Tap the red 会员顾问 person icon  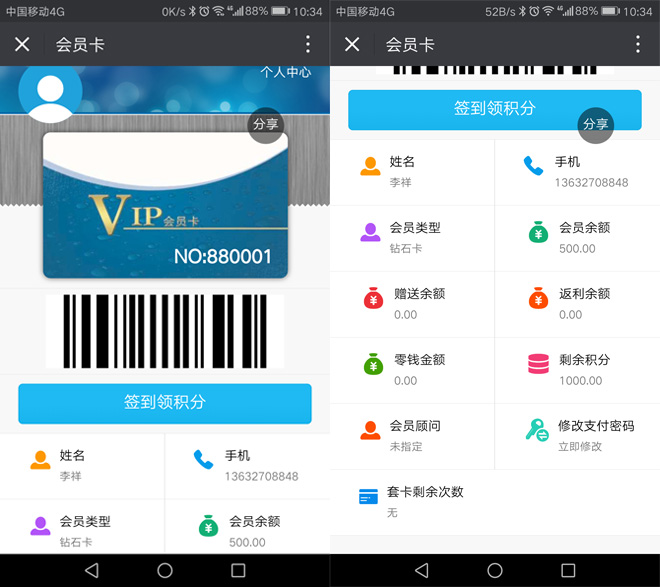370,430
